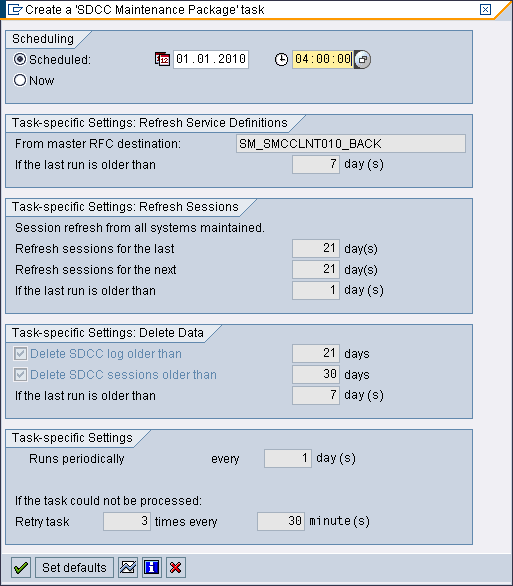Toggle Delete SDCC sessions older than checkbox
Image resolution: width=513 pixels, height=586 pixels.
pos(20,374)
